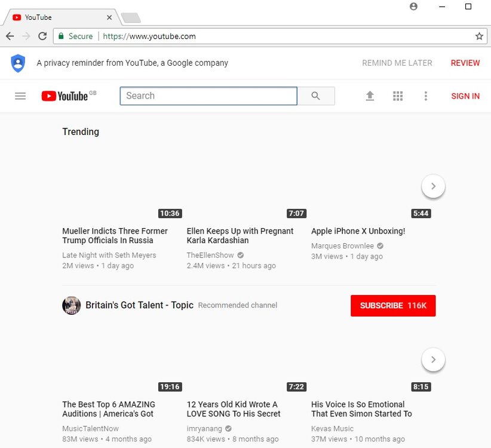Click imryanang verified badge
The height and width of the screenshot is (448, 491).
tap(228, 428)
